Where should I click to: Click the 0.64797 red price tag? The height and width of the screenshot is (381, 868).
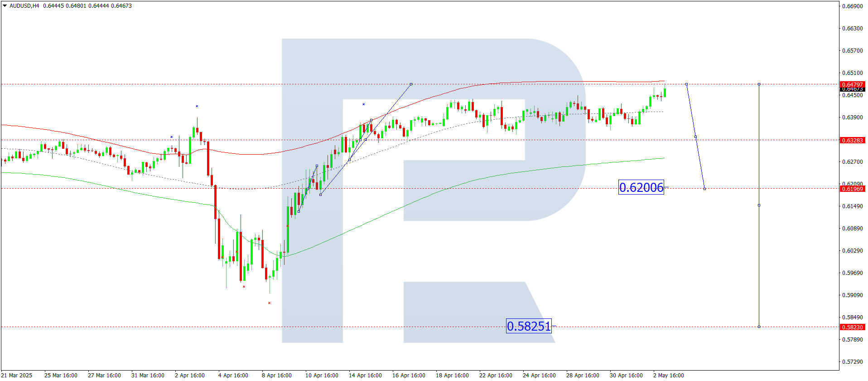[x=852, y=84]
